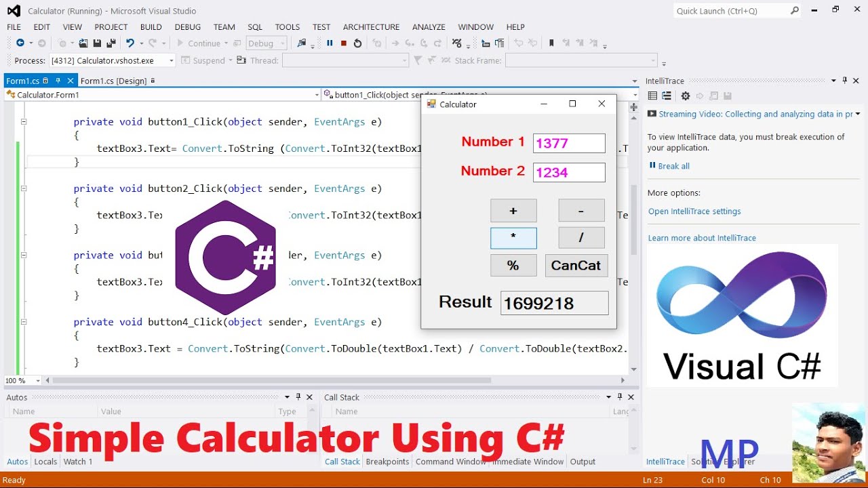The height and width of the screenshot is (488, 868).
Task: Open the Process dropdown
Action: tap(172, 60)
